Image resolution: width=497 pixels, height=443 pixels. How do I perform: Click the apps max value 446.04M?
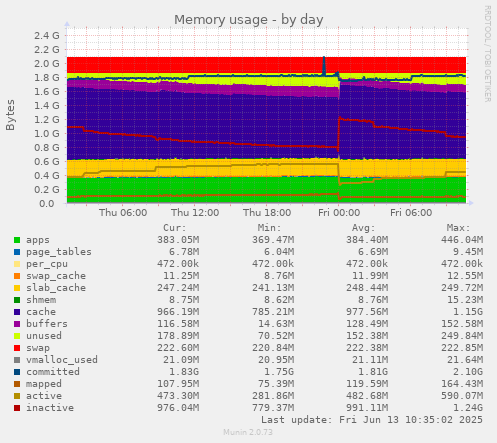click(x=462, y=240)
